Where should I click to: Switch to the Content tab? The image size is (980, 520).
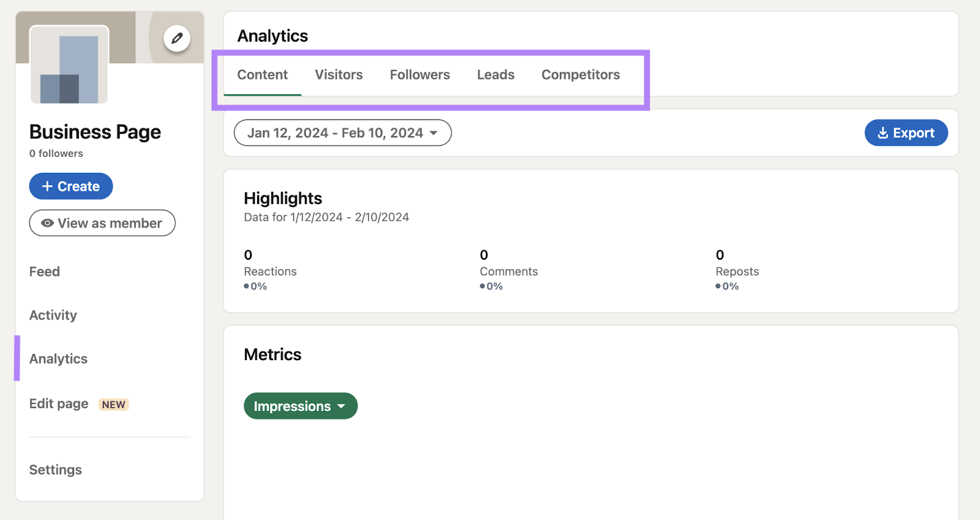[262, 75]
